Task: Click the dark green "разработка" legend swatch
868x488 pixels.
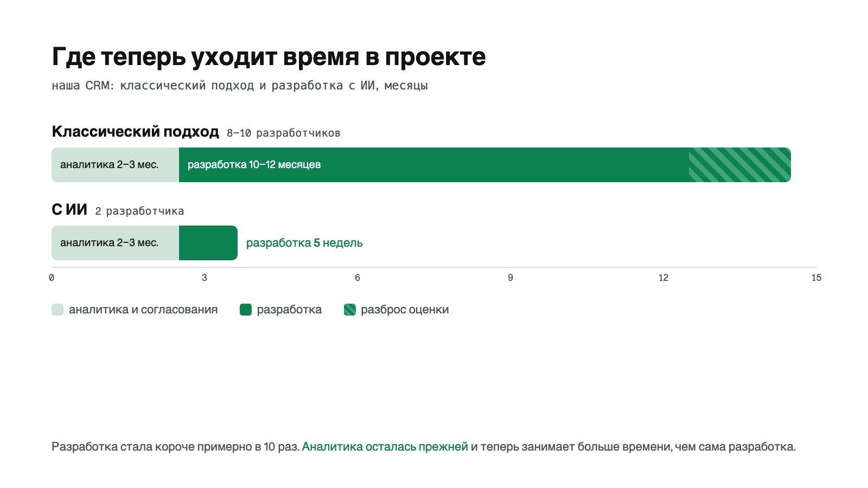Action: click(246, 310)
